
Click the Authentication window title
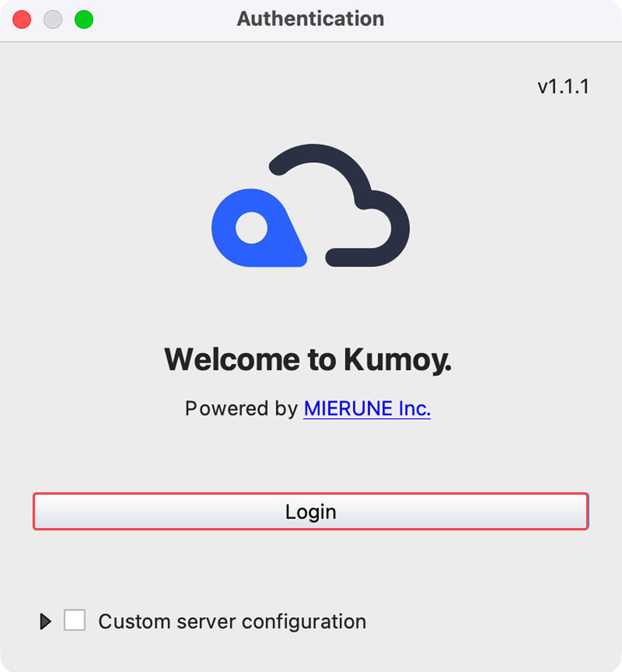click(x=311, y=19)
